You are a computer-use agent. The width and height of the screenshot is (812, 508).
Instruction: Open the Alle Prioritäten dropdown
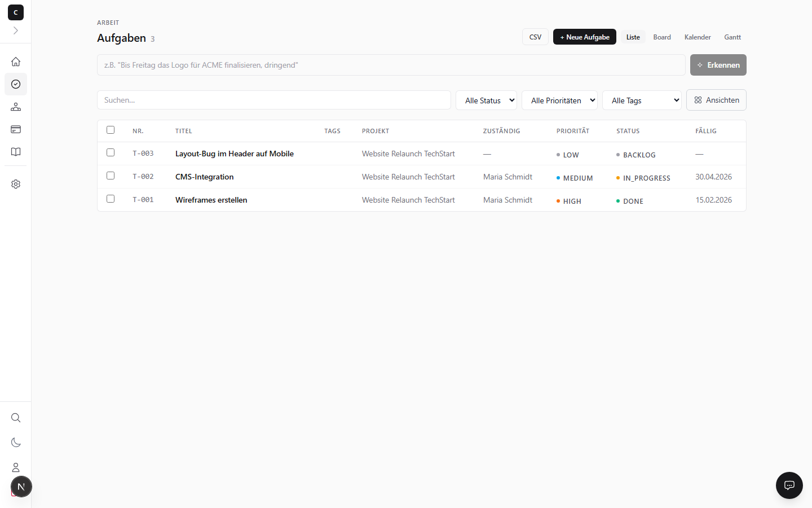coord(560,100)
